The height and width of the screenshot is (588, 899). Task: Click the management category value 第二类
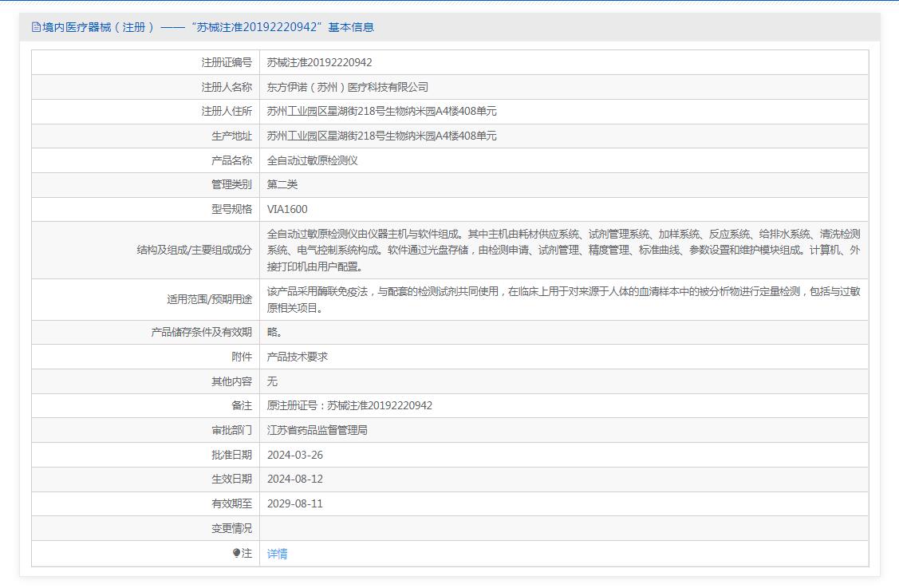[282, 184]
